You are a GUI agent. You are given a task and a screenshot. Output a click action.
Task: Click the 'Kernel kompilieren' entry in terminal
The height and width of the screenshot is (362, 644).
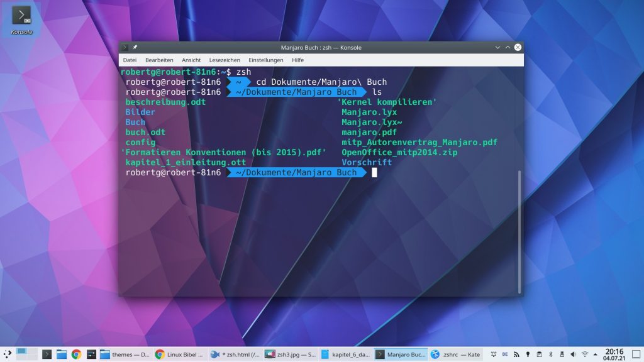click(x=387, y=102)
